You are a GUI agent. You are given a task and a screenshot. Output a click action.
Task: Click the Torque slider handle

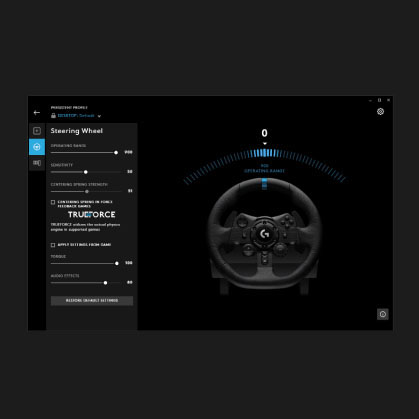pyautogui.click(x=117, y=263)
